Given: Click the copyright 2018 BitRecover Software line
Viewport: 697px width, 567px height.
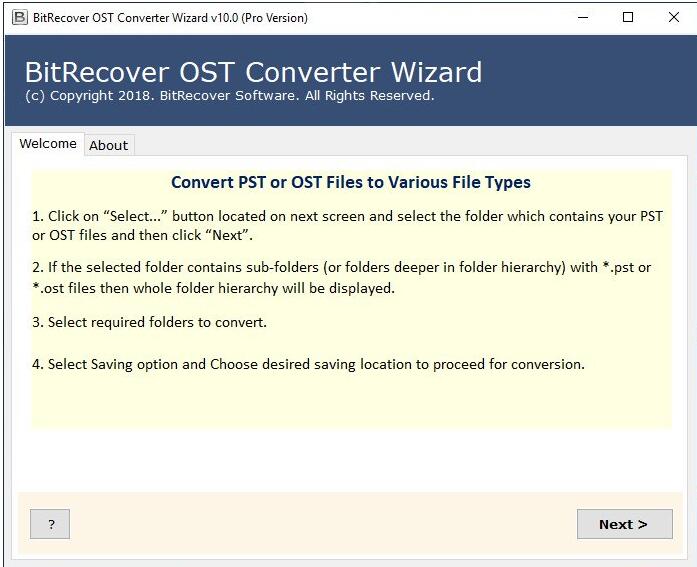Looking at the screenshot, I should pyautogui.click(x=229, y=96).
